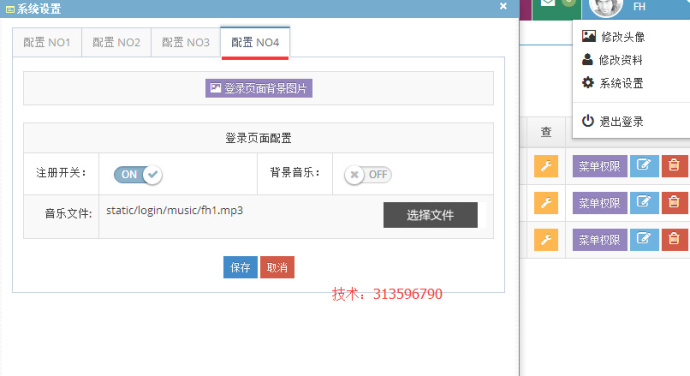The image size is (690, 376).
Task: Choose 退出登录 in the user menu
Action: [613, 121]
